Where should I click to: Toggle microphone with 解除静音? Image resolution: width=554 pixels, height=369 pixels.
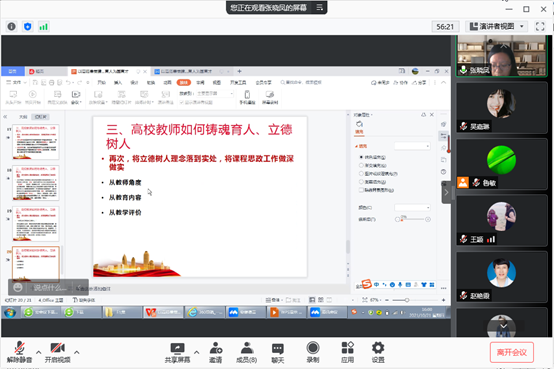point(19,353)
